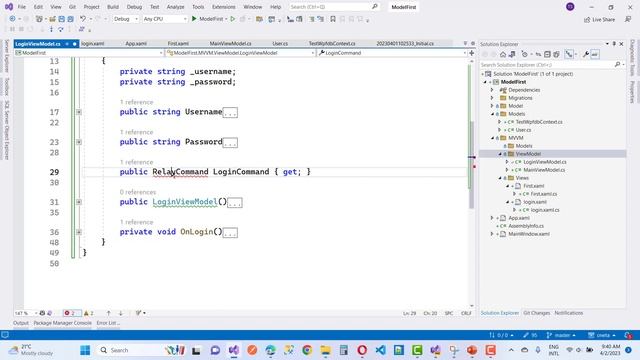The height and width of the screenshot is (360, 640).
Task: Click the Properties wrench icon in Solution Explorer
Action: pyautogui.click(x=586, y=54)
